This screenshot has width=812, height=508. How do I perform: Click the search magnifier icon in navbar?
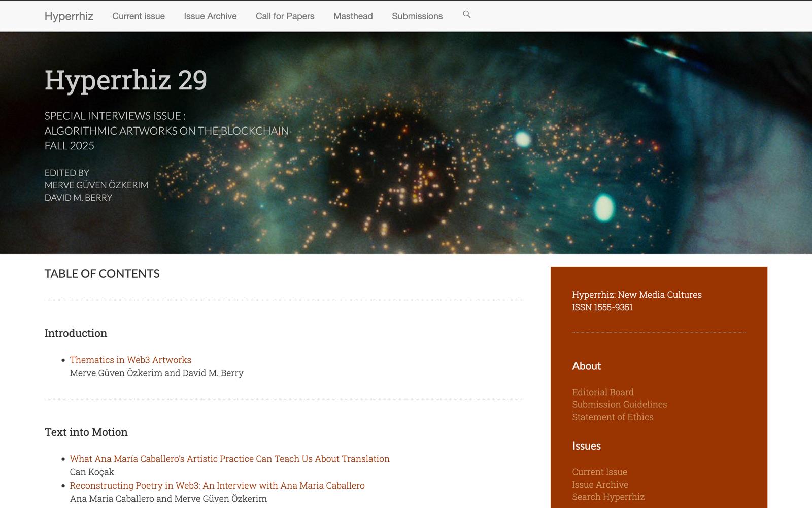click(467, 15)
